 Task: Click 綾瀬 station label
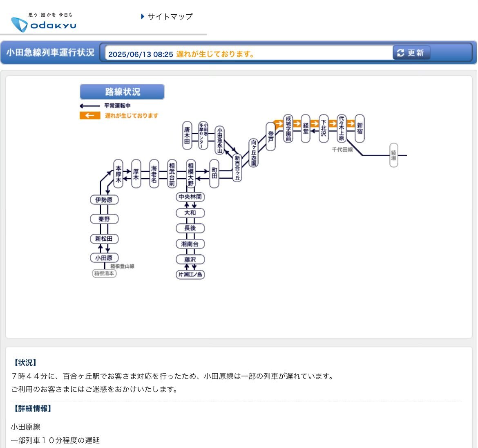(x=394, y=155)
